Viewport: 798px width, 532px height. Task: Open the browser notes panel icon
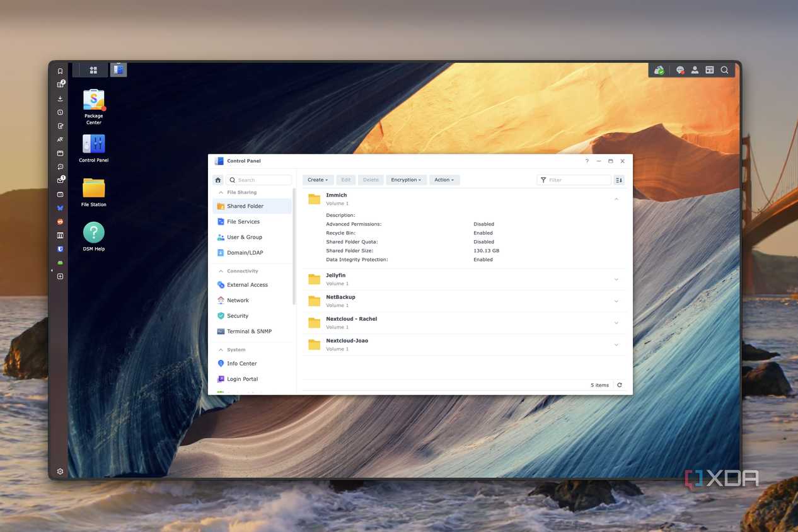click(60, 126)
